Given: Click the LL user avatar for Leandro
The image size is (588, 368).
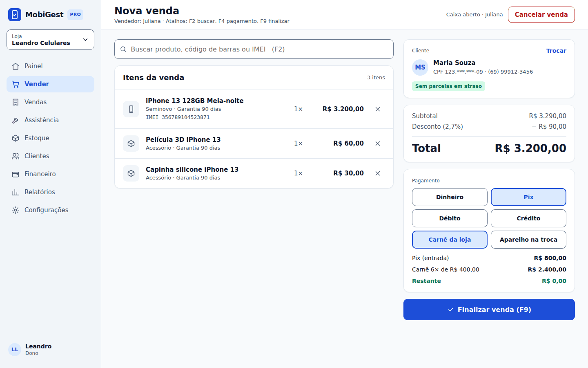Looking at the screenshot, I should pos(15,350).
